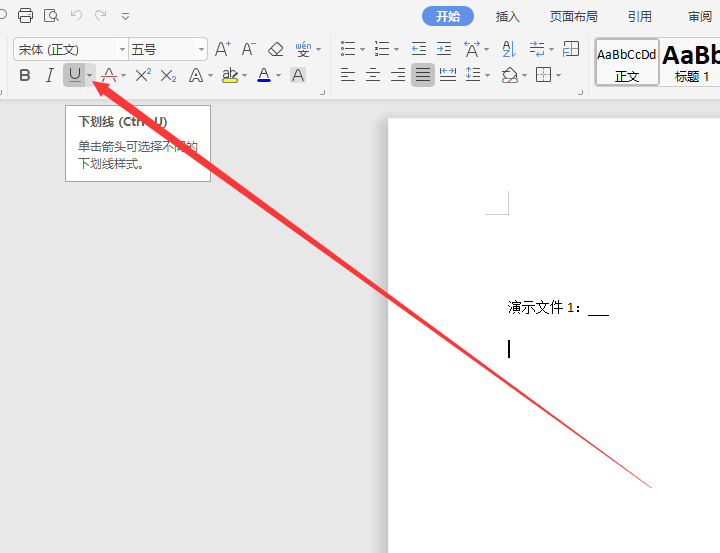Sort text with the A-Z icon
Screen dimensions: 720x553
click(509, 49)
